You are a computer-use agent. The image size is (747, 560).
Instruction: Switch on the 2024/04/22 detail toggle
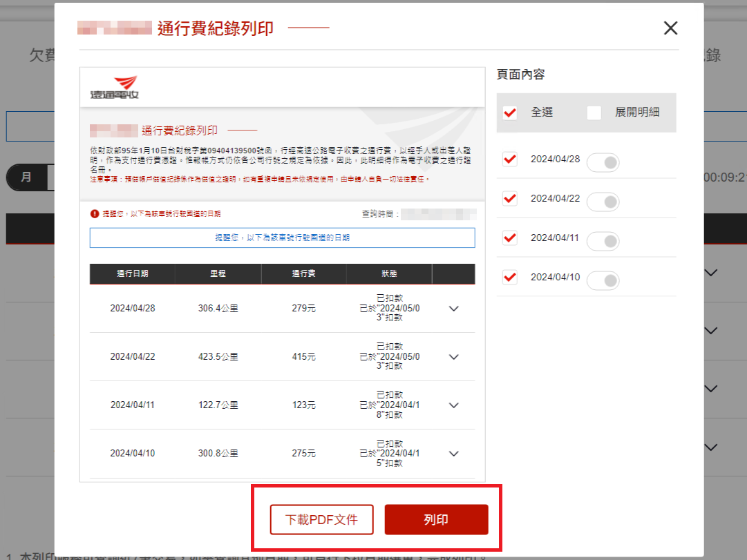(603, 202)
